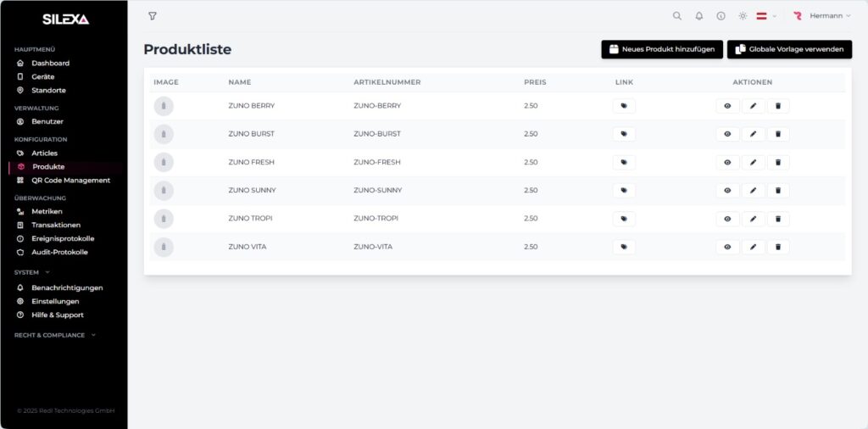Click NAME column header
Image resolution: width=868 pixels, height=429 pixels.
240,82
